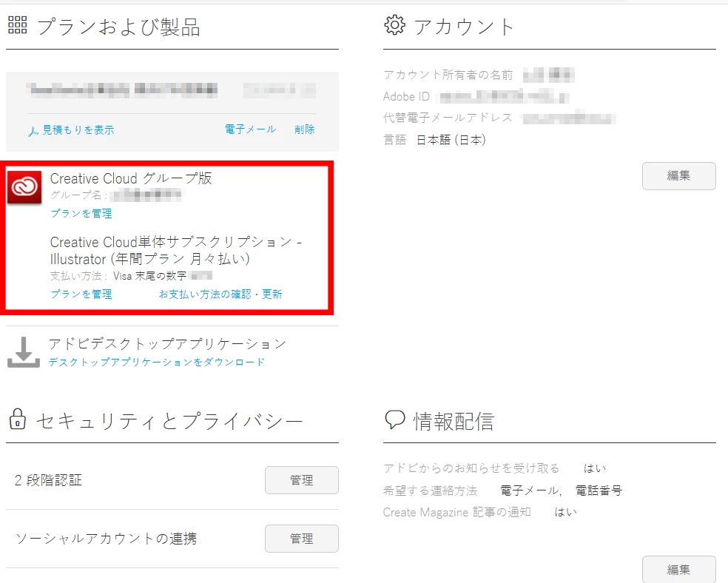The height and width of the screenshot is (583, 728).
Task: Open プランを管理 under Illustrator subscription
Action: tap(81, 294)
